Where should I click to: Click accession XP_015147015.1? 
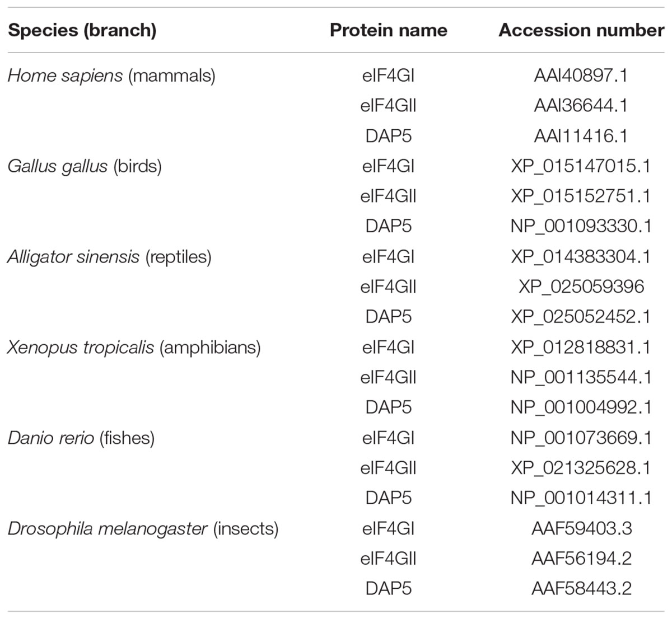(581, 166)
